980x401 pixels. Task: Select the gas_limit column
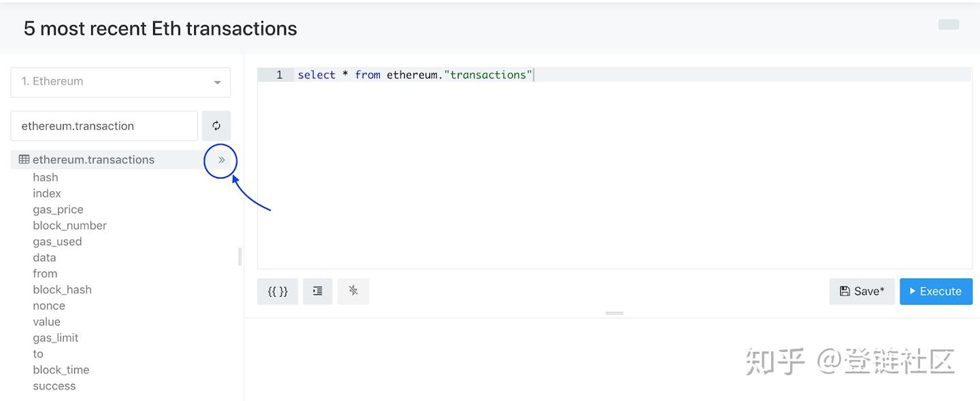pos(56,338)
